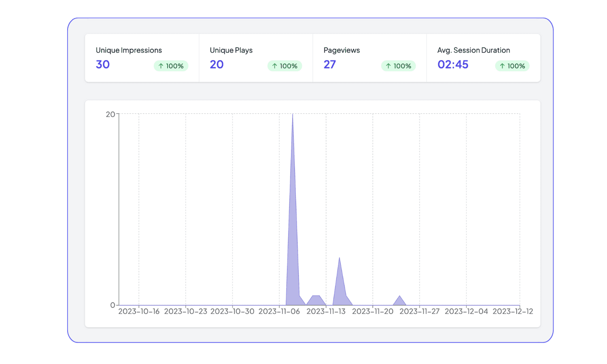Image resolution: width=607 pixels, height=364 pixels.
Task: Select the 100% growth badge for Unique Impressions
Action: 171,66
